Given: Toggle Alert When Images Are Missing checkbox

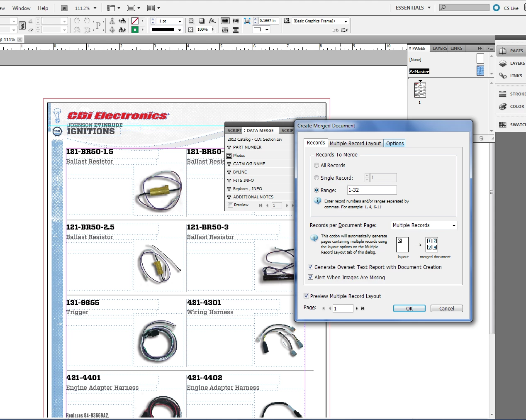Looking at the screenshot, I should point(310,277).
